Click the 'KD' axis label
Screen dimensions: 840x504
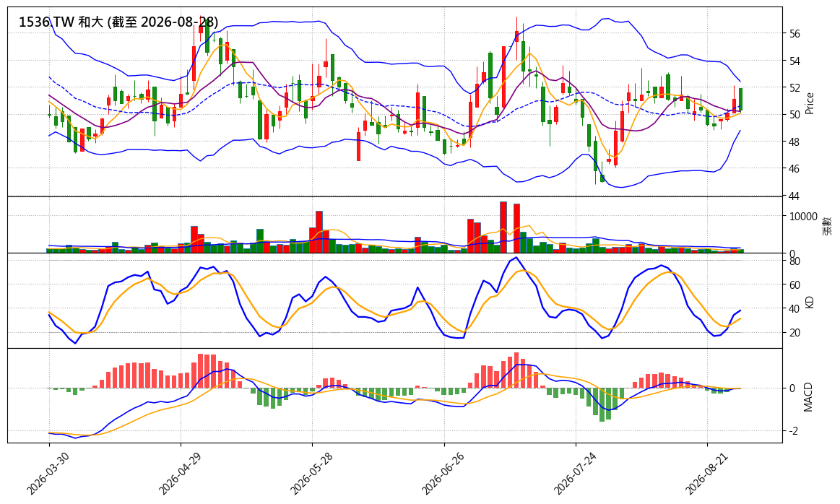[x=810, y=302]
